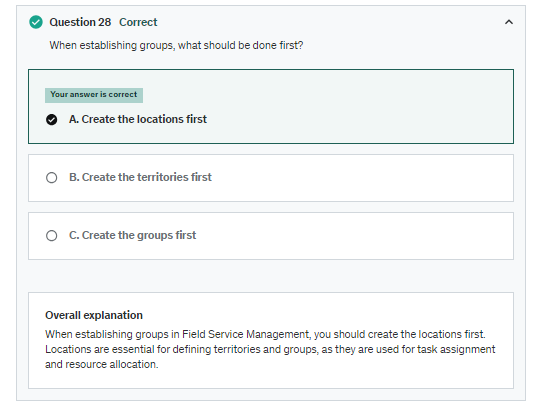Choose 'Create the territories first' text
Image resolution: width=552 pixels, height=402 pixels.
[x=147, y=177]
